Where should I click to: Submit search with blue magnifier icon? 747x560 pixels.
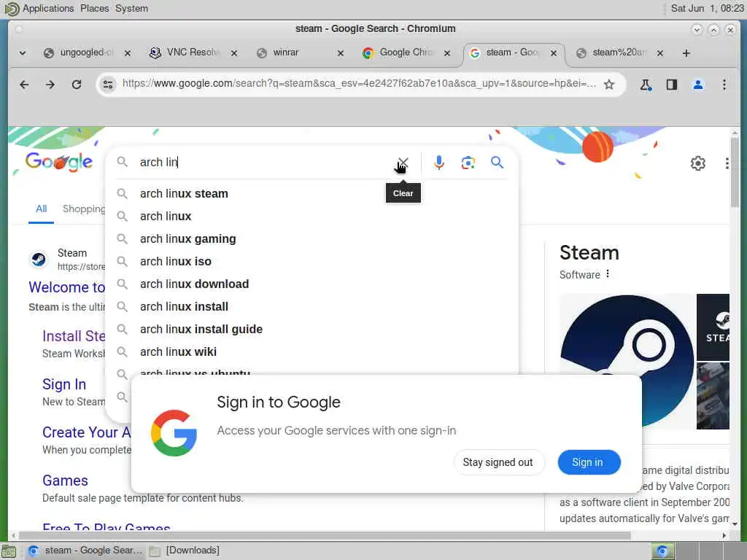pos(497,163)
